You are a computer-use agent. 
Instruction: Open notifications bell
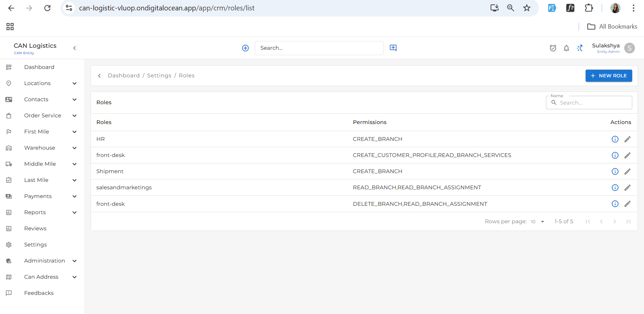[x=566, y=48]
